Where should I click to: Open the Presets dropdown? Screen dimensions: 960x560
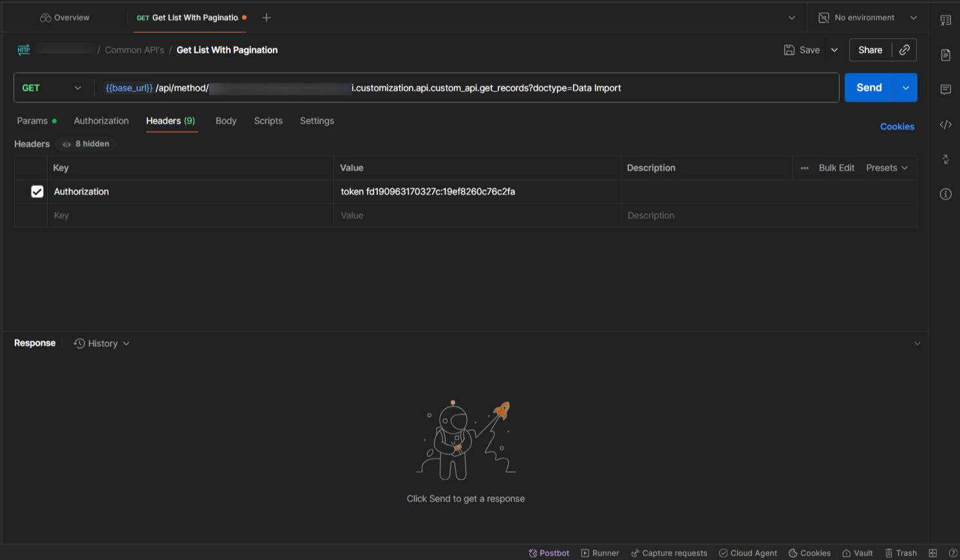click(x=887, y=168)
